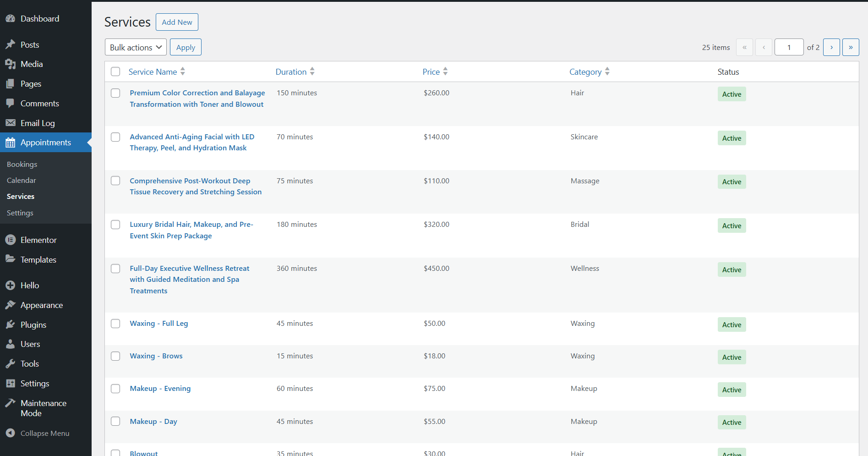The image size is (868, 456).
Task: Click the Appointments calendar icon
Action: click(11, 143)
